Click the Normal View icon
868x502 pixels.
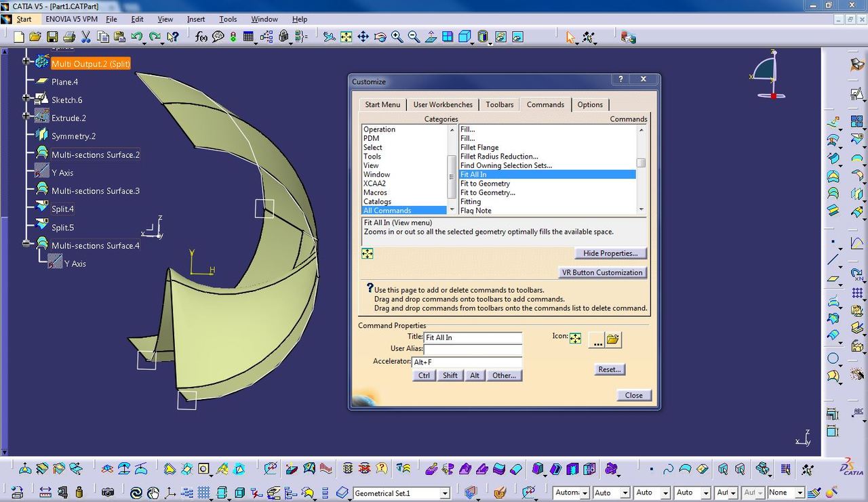(431, 37)
